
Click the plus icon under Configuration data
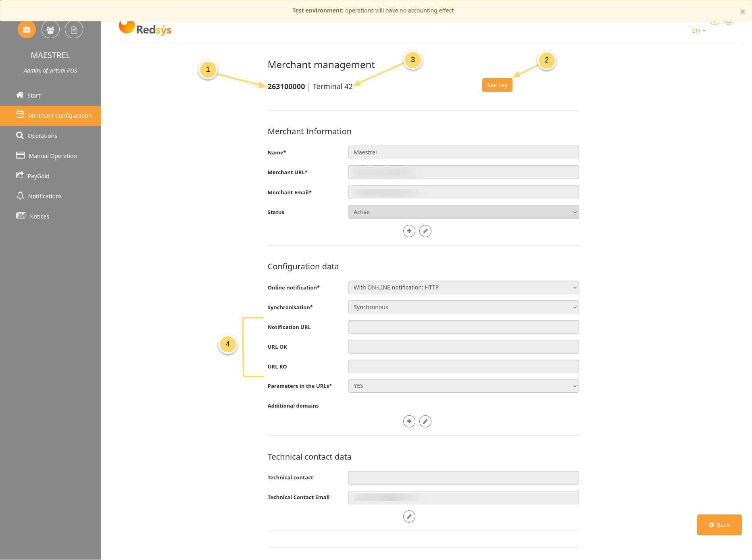pyautogui.click(x=409, y=421)
